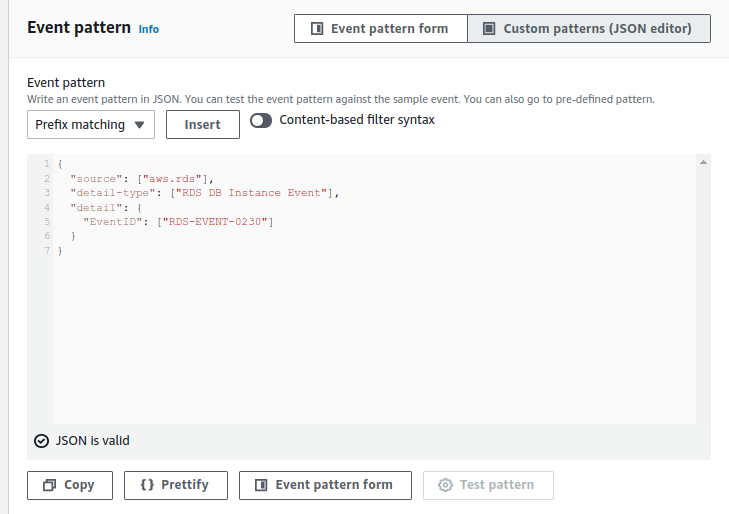The width and height of the screenshot is (729, 514).
Task: Click the curly braces Prettify icon
Action: point(147,485)
